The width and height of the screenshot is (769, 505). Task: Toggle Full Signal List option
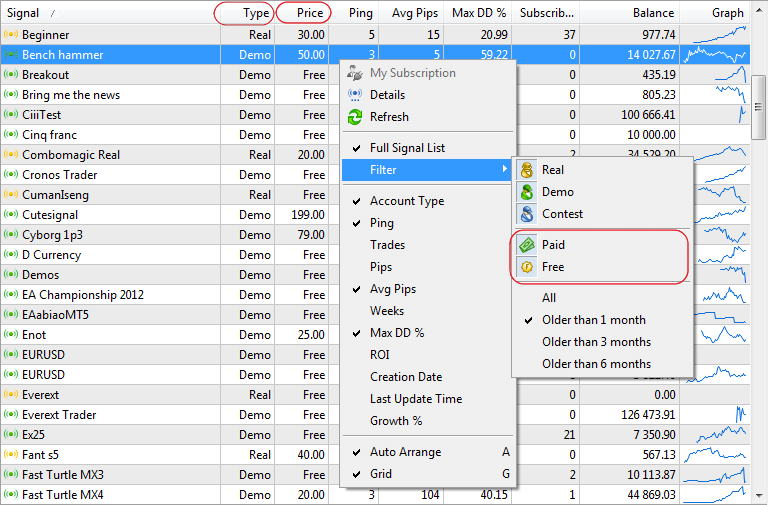click(428, 148)
